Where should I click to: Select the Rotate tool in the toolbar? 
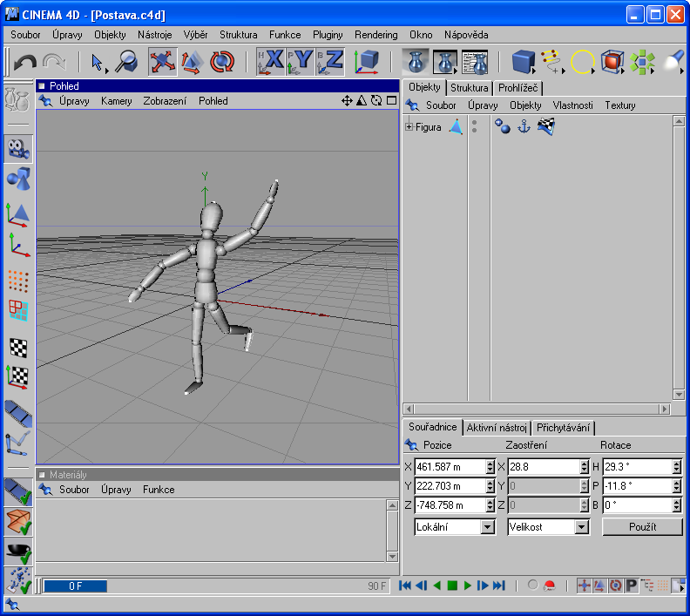click(222, 62)
